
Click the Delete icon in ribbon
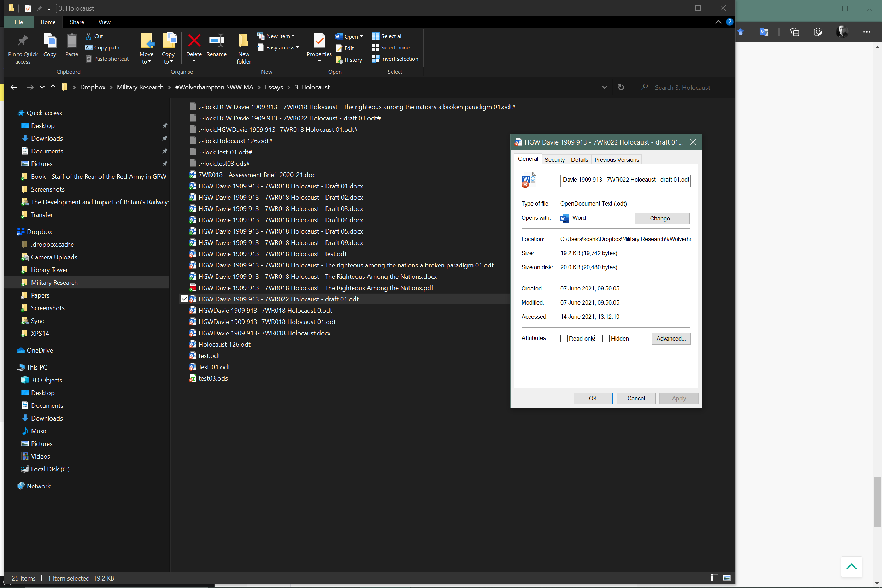pos(194,41)
